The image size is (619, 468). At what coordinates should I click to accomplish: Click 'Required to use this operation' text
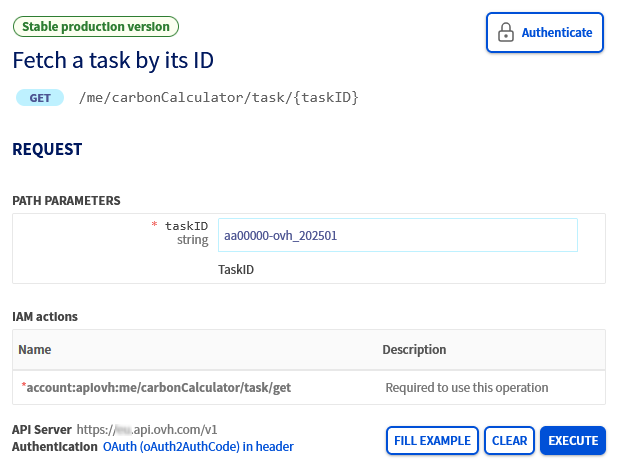point(467,387)
